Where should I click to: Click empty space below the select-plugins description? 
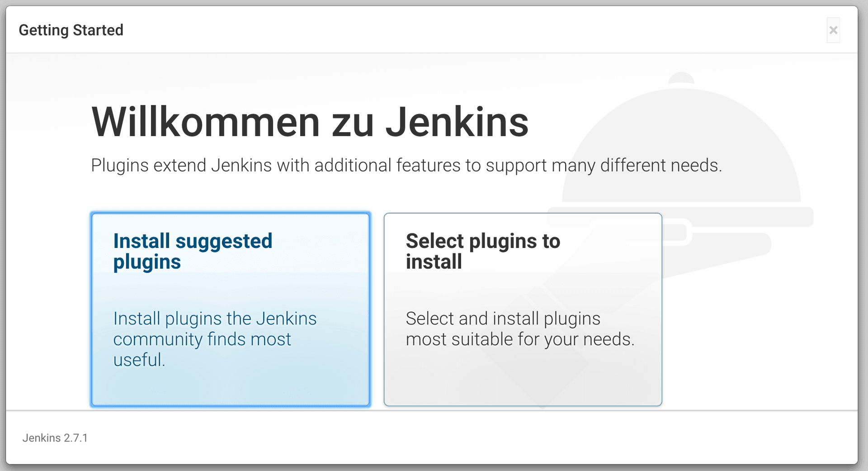(523, 380)
